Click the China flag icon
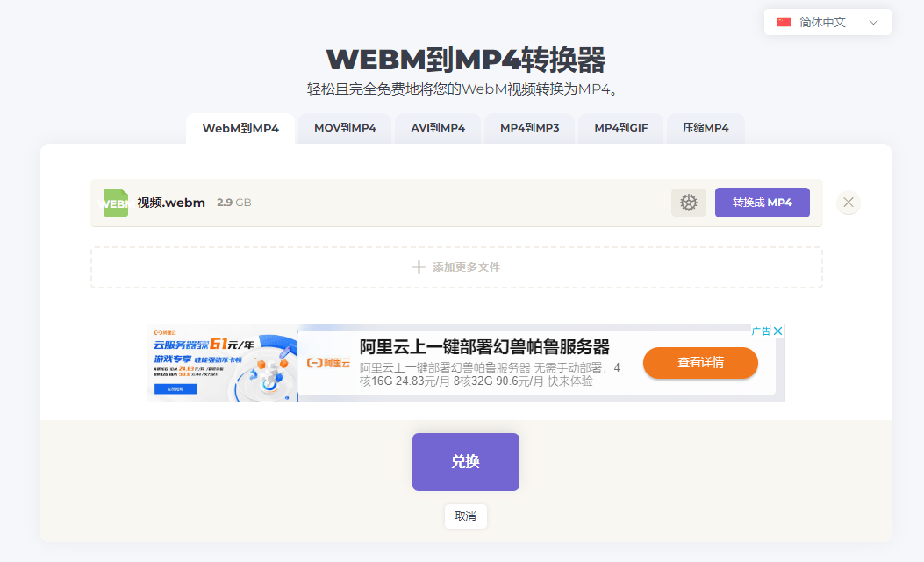 784,22
